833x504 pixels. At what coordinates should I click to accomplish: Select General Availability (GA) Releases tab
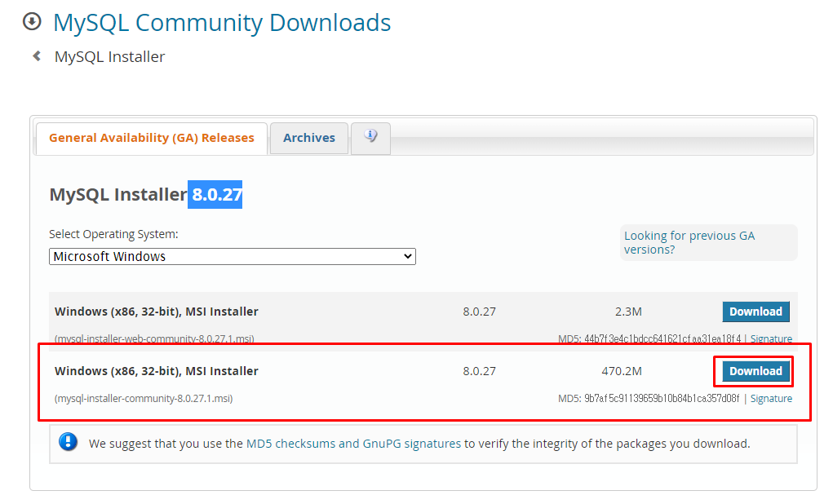tap(152, 138)
